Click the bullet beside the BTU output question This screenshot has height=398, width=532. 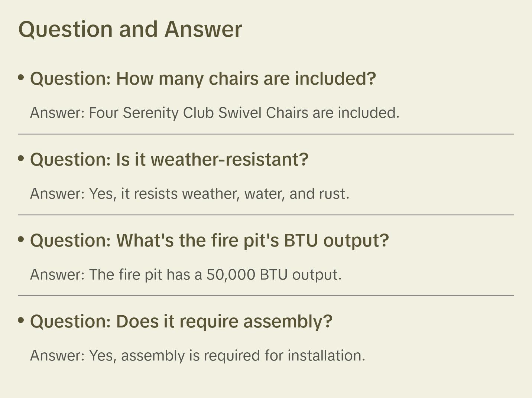pyautogui.click(x=21, y=239)
